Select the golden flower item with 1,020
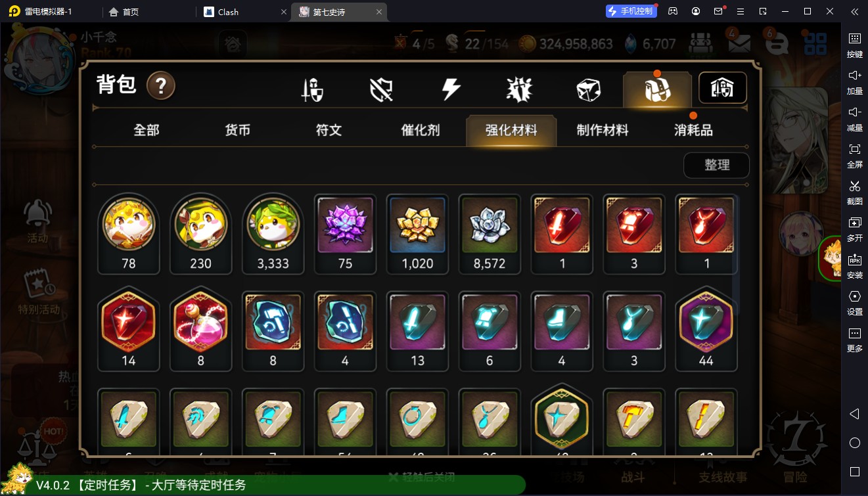Image resolution: width=868 pixels, height=496 pixels. [x=417, y=234]
